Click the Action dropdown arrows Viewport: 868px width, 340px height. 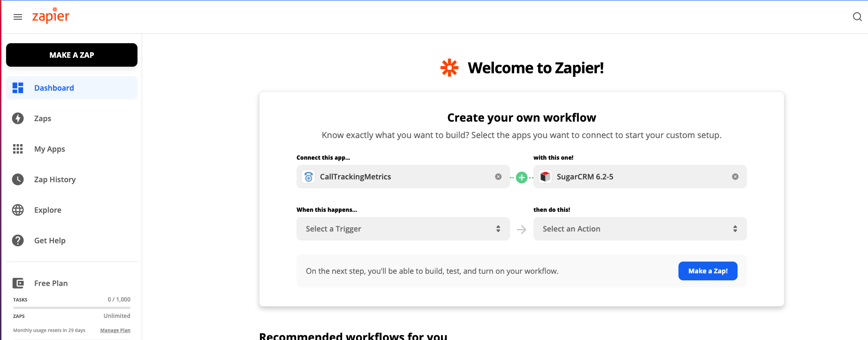pyautogui.click(x=735, y=229)
